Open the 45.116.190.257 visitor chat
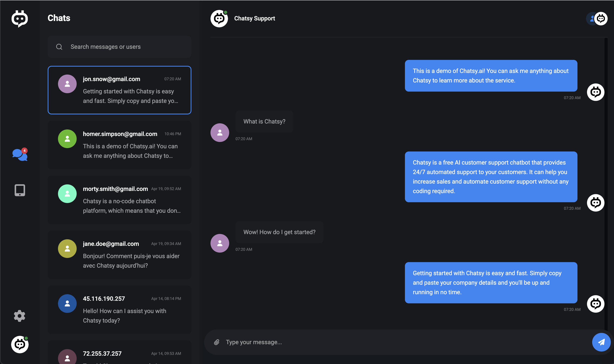 tap(119, 309)
